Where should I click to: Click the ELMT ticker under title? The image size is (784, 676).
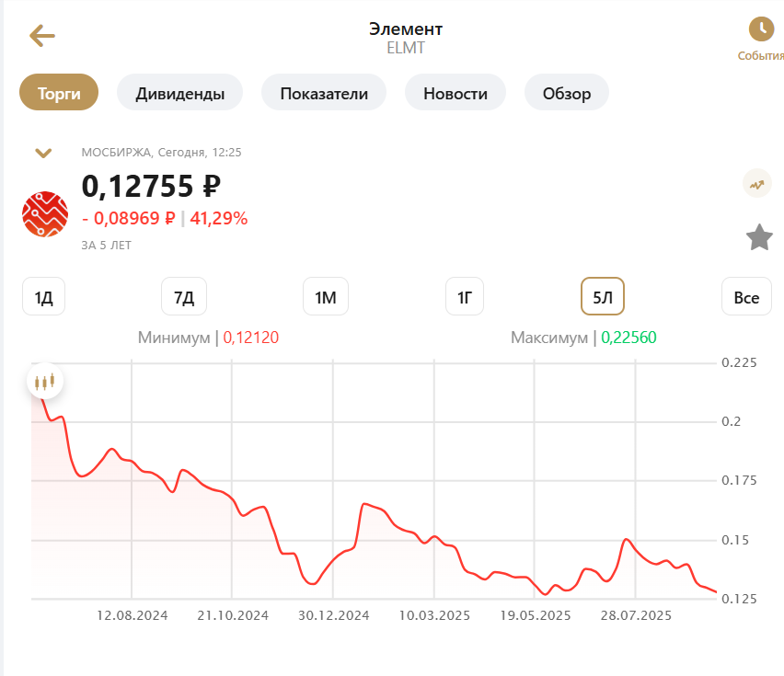406,48
